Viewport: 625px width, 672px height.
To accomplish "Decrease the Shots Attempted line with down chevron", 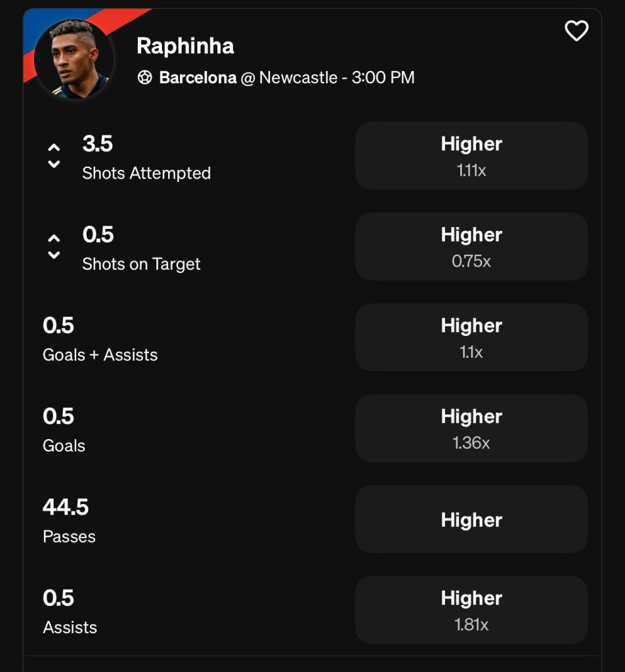I will [x=54, y=163].
